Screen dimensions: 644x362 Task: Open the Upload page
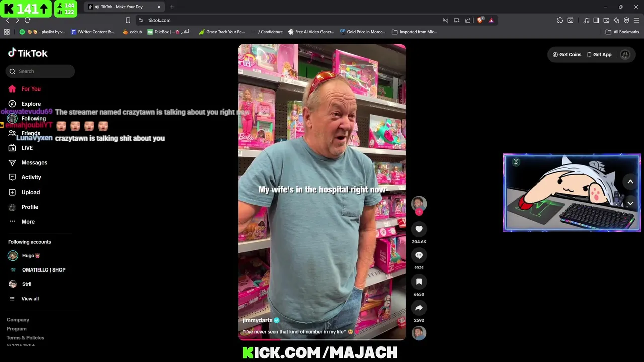(30, 192)
